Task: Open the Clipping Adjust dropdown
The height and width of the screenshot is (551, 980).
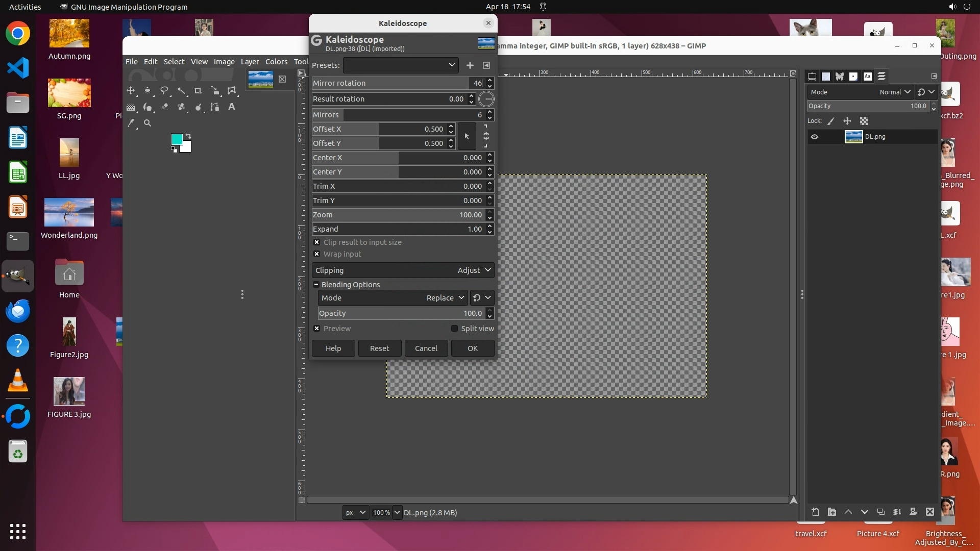Action: (x=402, y=270)
